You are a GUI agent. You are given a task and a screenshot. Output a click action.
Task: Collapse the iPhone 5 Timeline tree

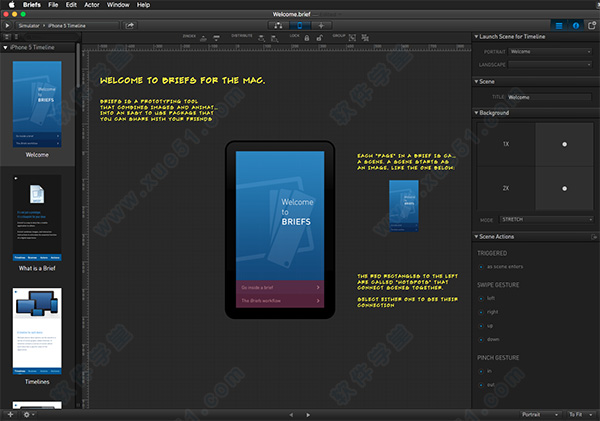5,47
